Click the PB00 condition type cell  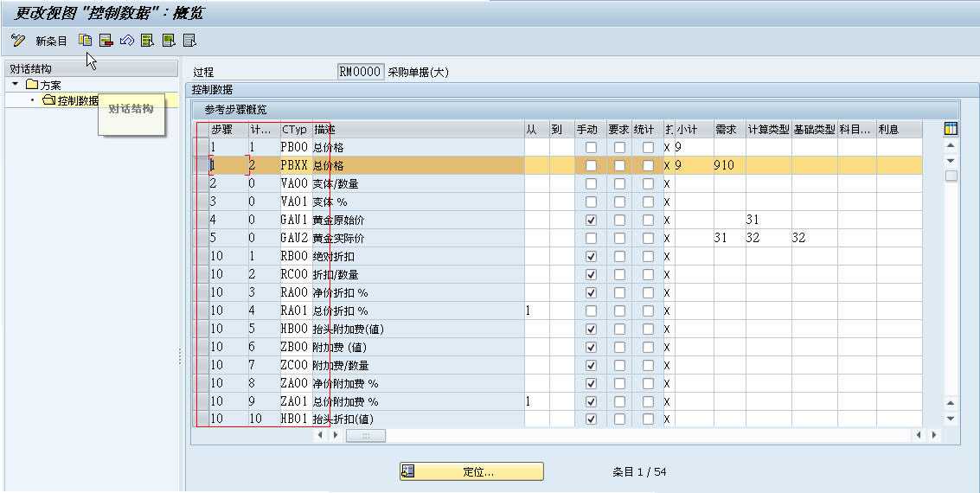tap(295, 147)
